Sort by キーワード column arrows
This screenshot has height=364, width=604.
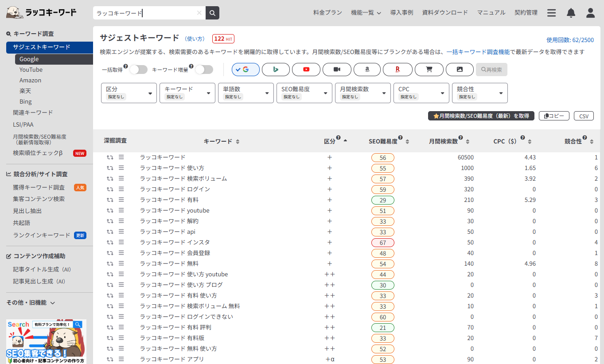238,142
